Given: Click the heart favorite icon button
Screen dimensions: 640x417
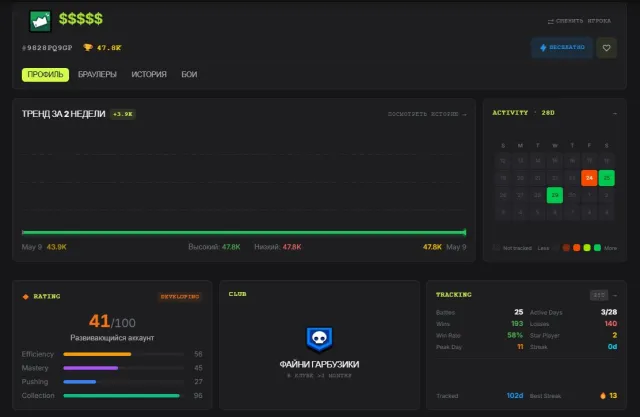Looking at the screenshot, I should pos(607,48).
